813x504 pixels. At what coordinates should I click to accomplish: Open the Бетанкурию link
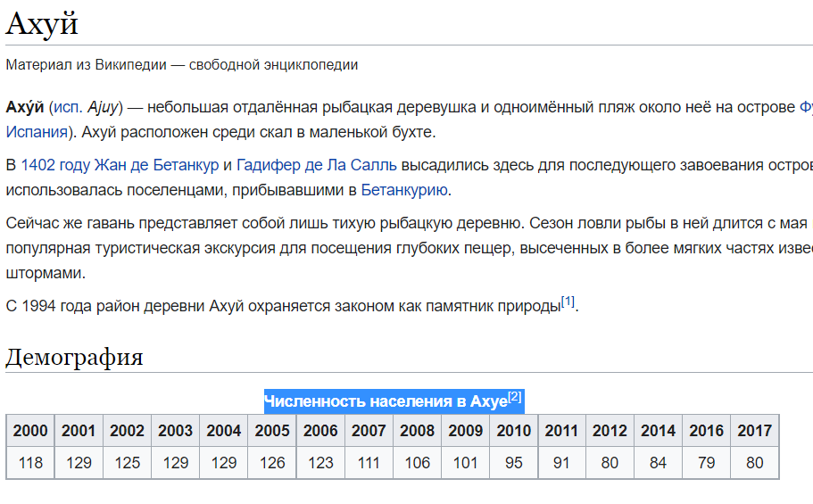404,190
